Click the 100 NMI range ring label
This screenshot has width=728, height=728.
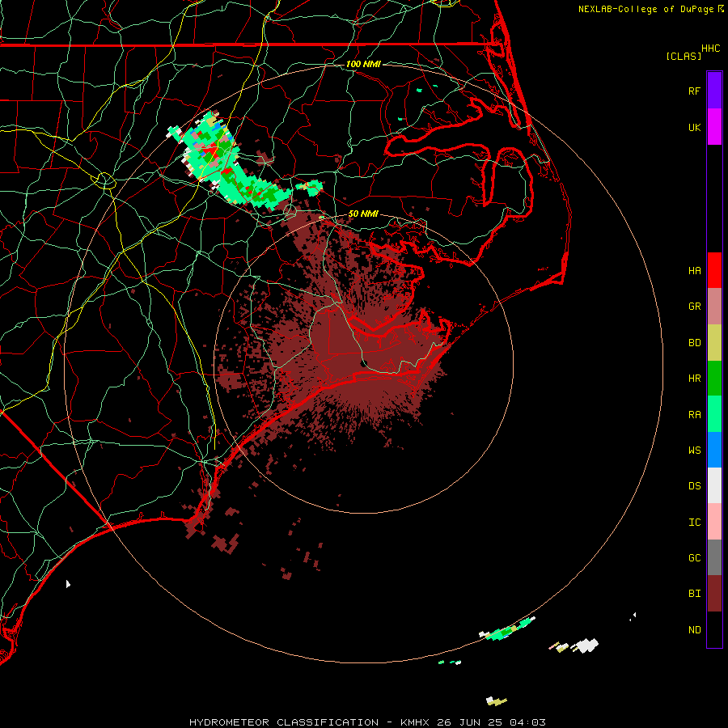(363, 64)
